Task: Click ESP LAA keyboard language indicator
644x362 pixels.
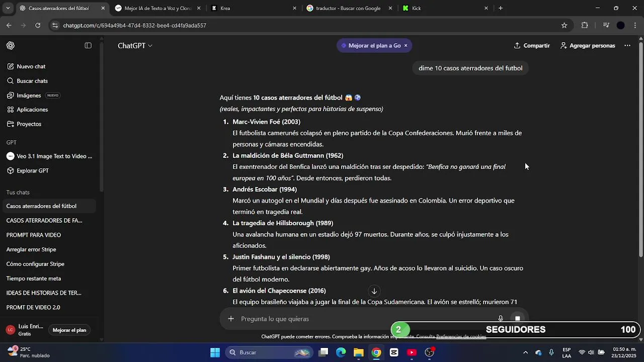Action: (567, 352)
